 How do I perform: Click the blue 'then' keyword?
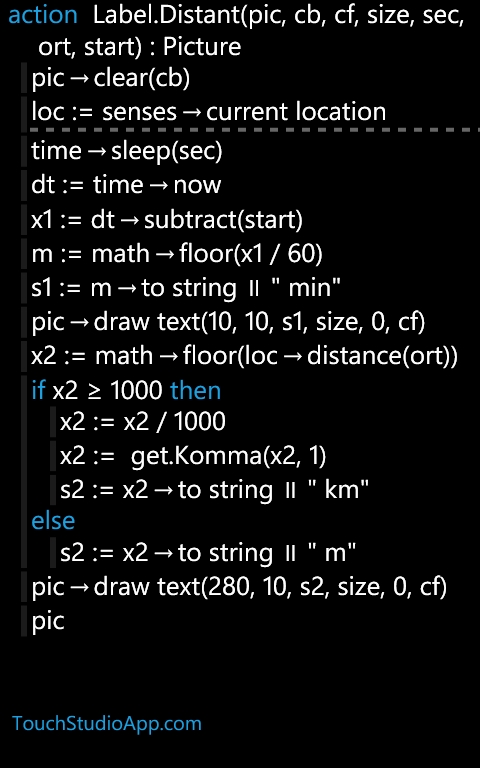(195, 390)
